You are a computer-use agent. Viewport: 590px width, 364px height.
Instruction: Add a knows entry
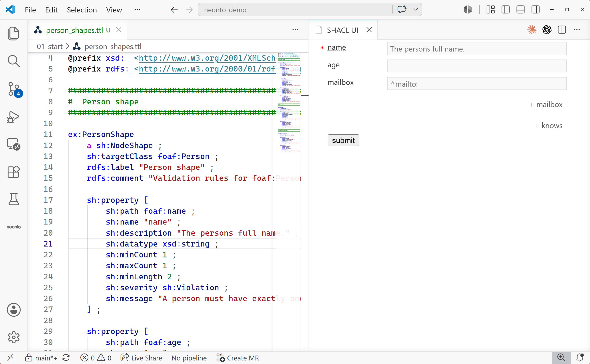(549, 125)
